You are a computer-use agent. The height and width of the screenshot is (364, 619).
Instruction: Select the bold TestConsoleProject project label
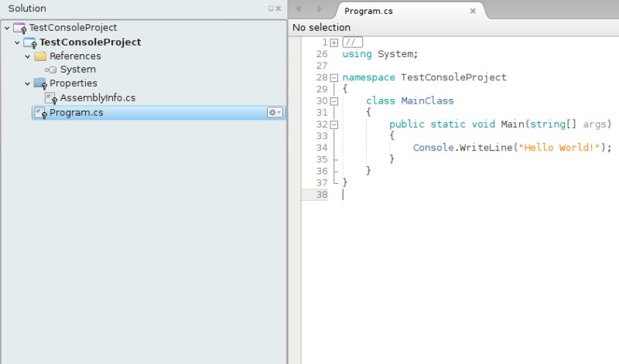coord(90,43)
